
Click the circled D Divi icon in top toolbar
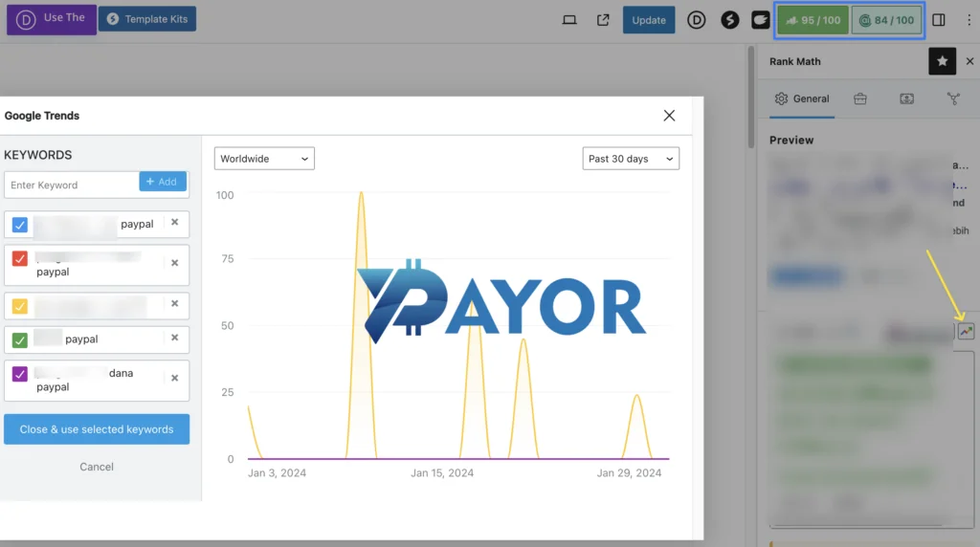tap(697, 20)
